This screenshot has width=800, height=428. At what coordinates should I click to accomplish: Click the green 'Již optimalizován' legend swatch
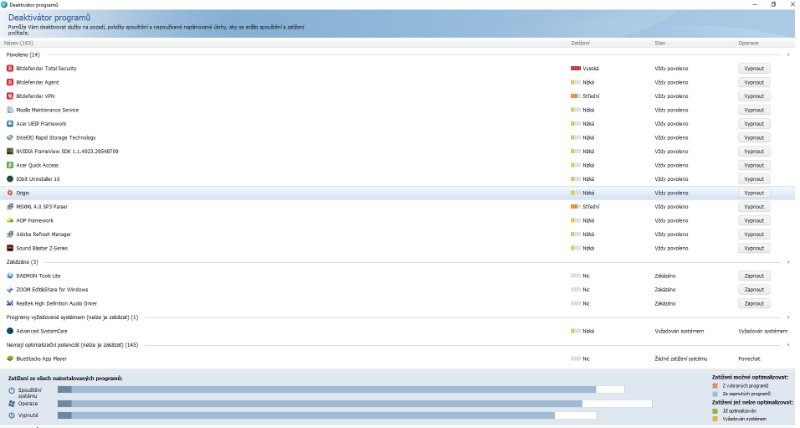[715, 411]
